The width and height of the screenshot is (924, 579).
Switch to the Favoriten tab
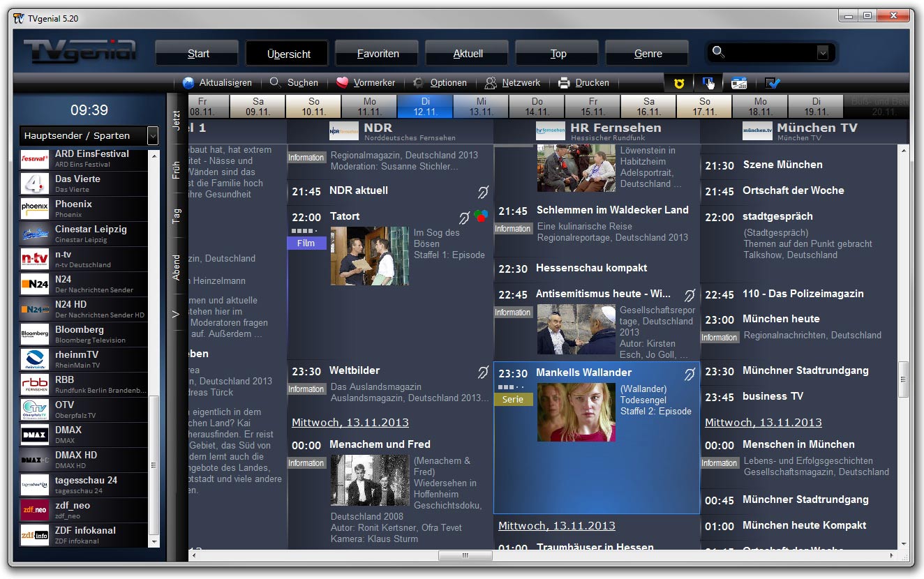378,54
